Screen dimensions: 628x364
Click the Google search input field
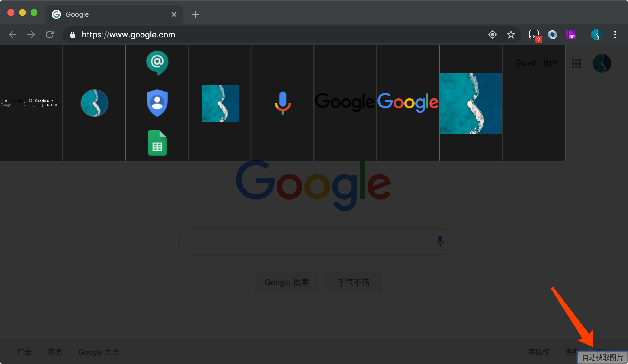tap(305, 241)
